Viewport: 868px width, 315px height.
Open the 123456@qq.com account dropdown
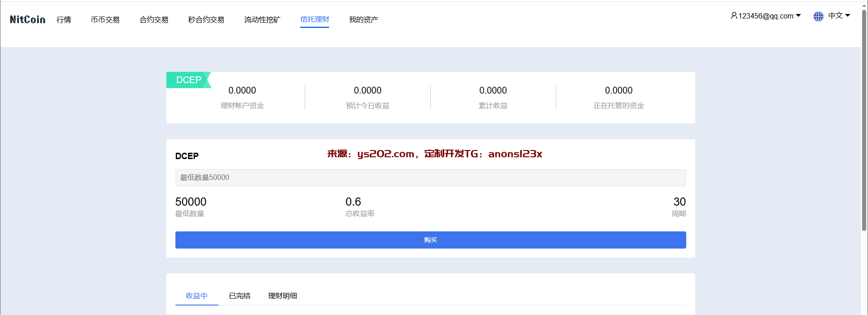pos(765,16)
